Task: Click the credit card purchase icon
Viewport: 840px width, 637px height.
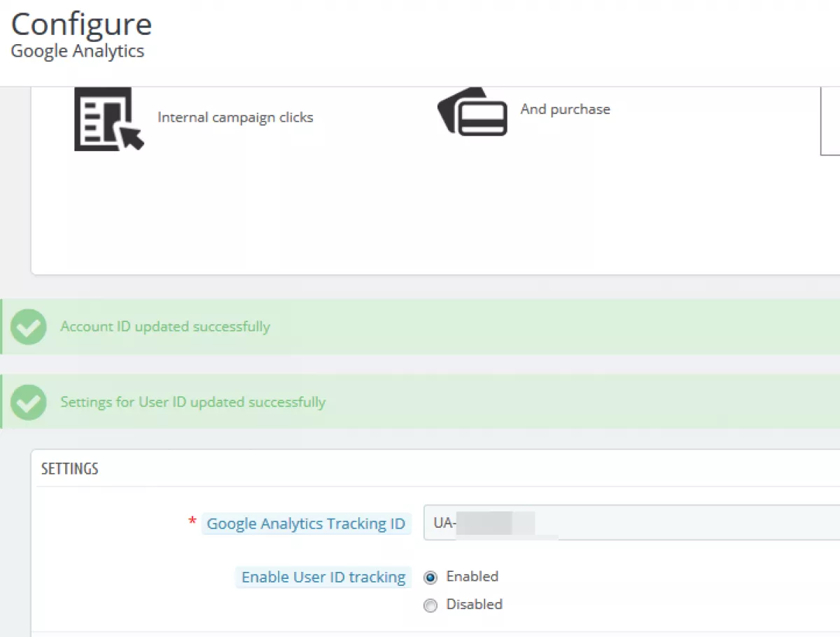Action: (x=472, y=111)
